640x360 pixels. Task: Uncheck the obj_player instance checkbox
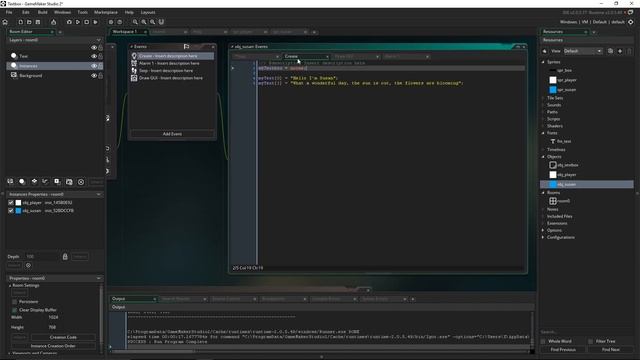click(x=11, y=202)
